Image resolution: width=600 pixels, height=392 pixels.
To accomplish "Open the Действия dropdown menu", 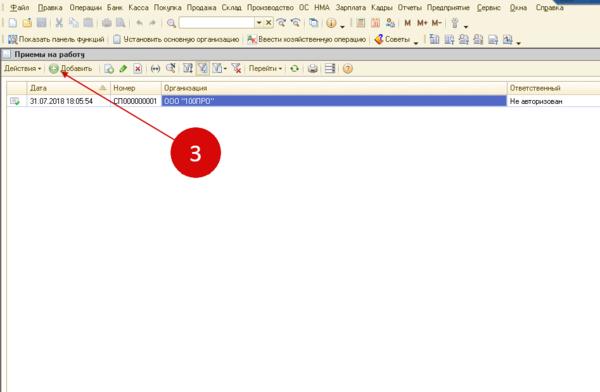I will click(x=23, y=69).
